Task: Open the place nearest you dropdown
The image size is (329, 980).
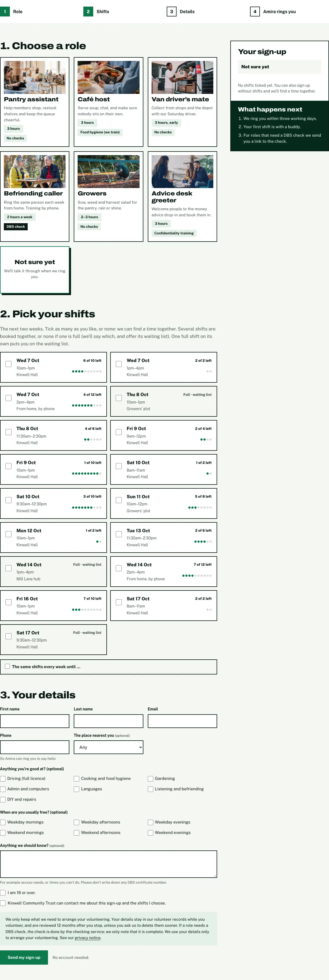Action: click(108, 747)
